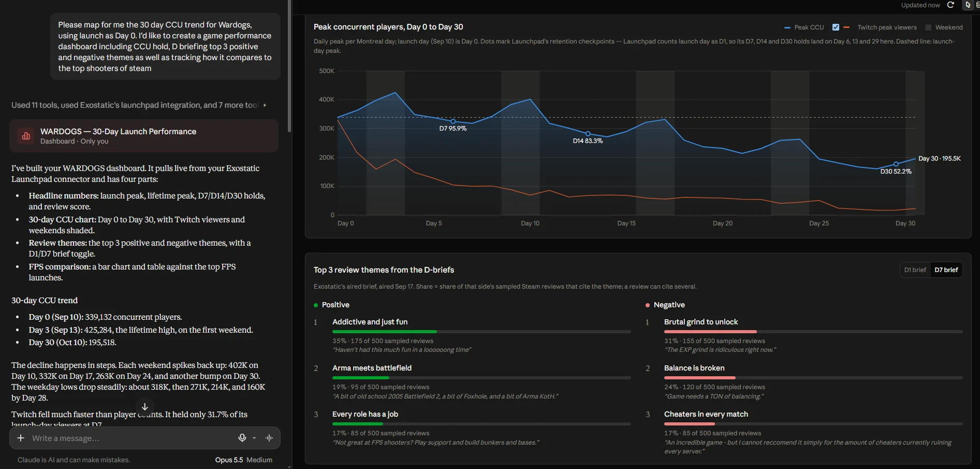Expand the Used 11 tools summary
This screenshot has height=469, width=980.
(x=139, y=105)
